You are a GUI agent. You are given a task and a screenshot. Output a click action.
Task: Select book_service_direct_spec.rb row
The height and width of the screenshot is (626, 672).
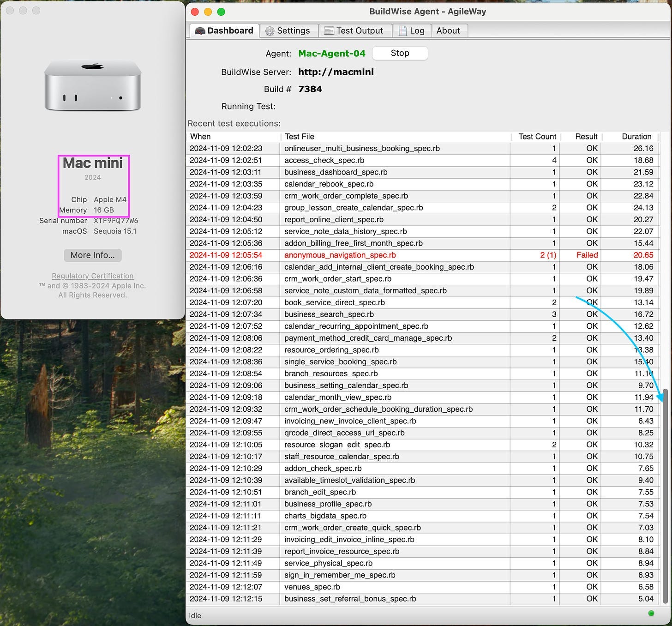pos(422,302)
